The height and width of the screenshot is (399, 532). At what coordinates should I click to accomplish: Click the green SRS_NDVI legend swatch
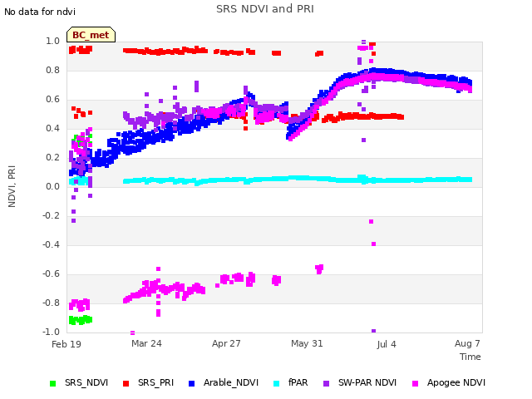(x=52, y=383)
